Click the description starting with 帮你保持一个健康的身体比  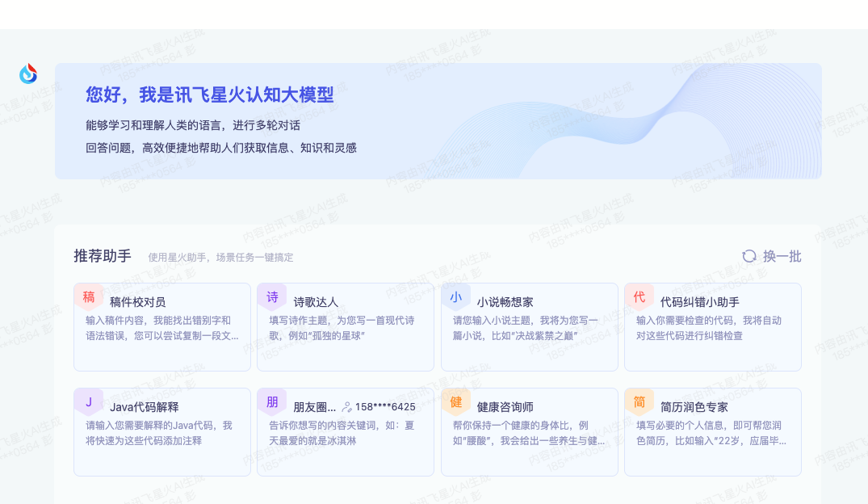click(529, 433)
